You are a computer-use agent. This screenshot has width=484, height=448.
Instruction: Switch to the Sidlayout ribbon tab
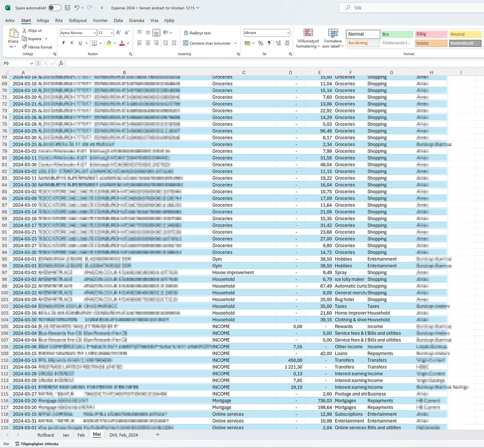tap(78, 20)
